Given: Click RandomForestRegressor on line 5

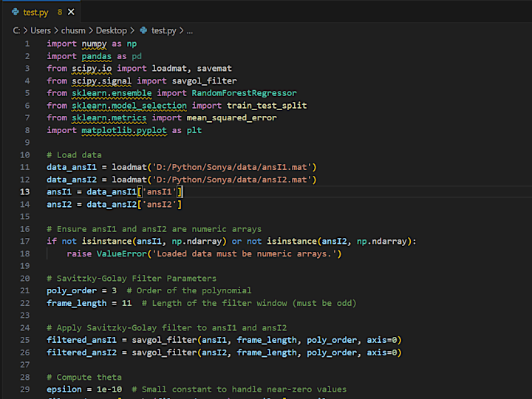Looking at the screenshot, I should [x=244, y=93].
